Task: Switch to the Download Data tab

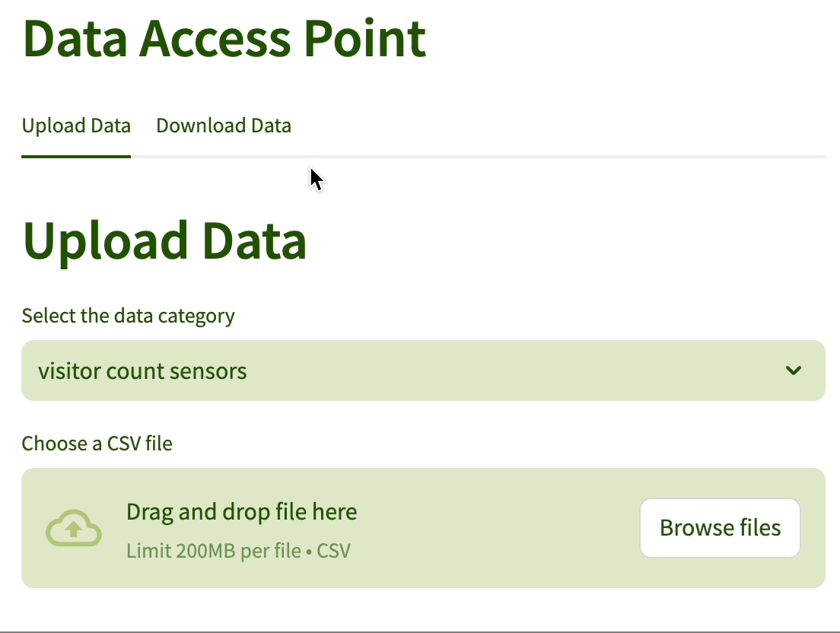Action: click(x=223, y=126)
